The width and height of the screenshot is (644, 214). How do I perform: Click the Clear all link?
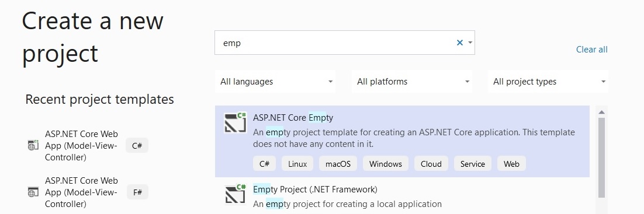coord(591,50)
